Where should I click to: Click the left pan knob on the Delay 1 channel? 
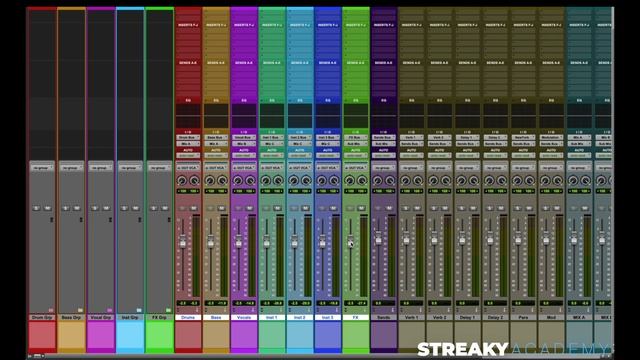pyautogui.click(x=461, y=180)
